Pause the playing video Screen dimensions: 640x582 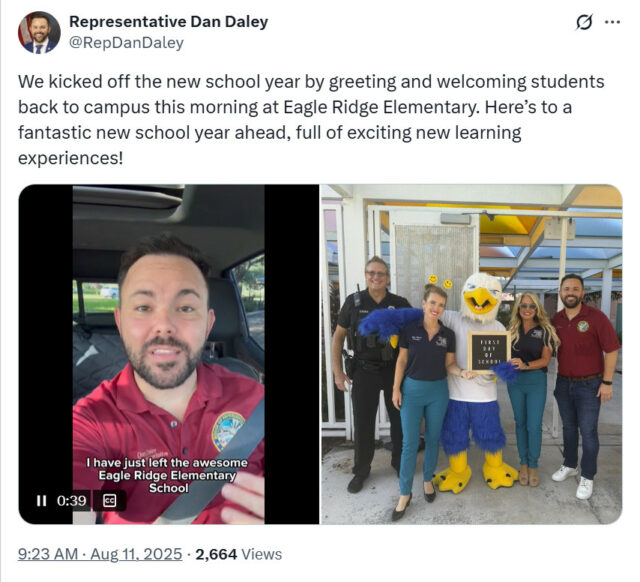(x=41, y=500)
